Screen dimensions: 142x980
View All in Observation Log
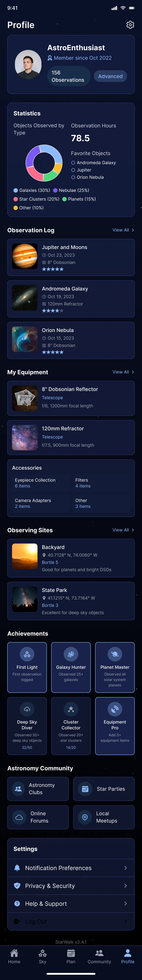tap(123, 230)
